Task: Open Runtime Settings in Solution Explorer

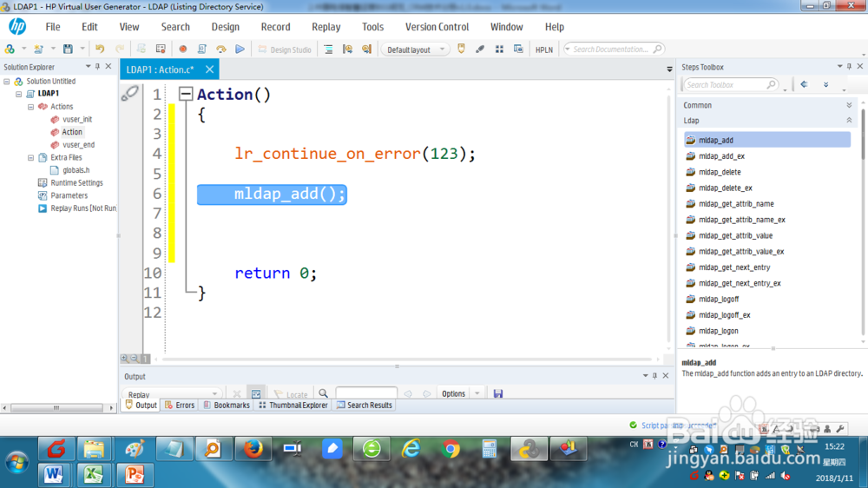Action: click(76, 183)
